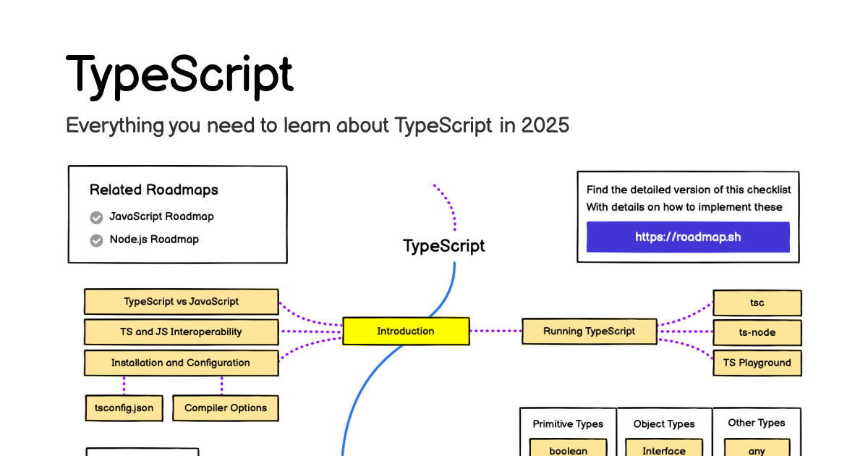The image size is (868, 456).
Task: Select the Introduction topic node
Action: pyautogui.click(x=406, y=331)
